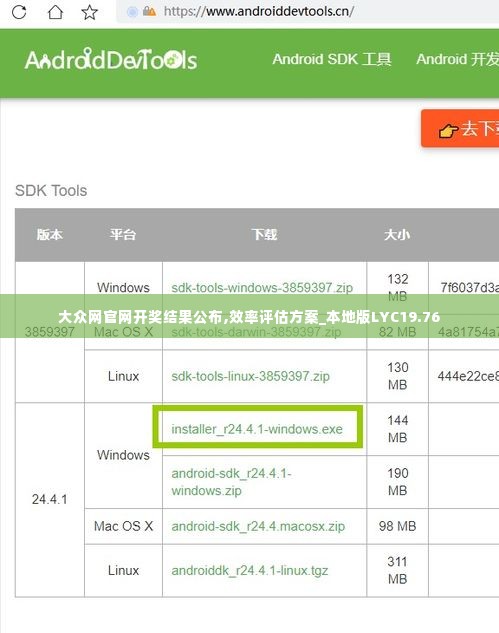Click the pointing hand icon on orange button
The image size is (499, 633).
pos(448,130)
